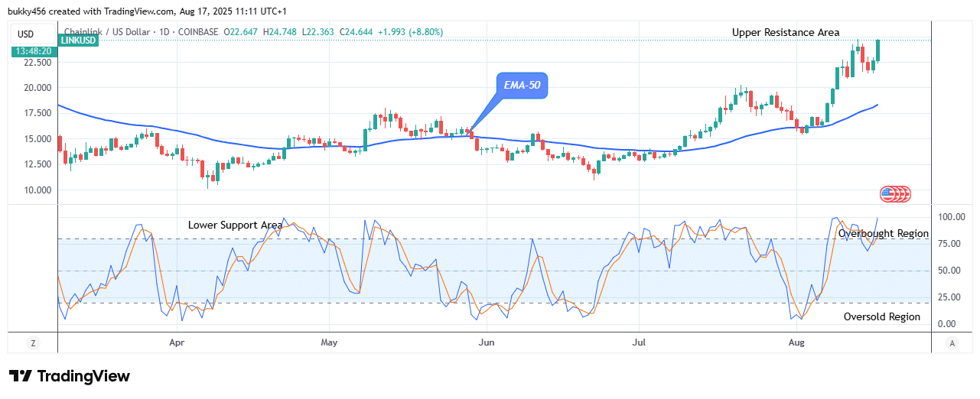Click the 12.500 price scale label
980x399 pixels.
click(x=38, y=164)
